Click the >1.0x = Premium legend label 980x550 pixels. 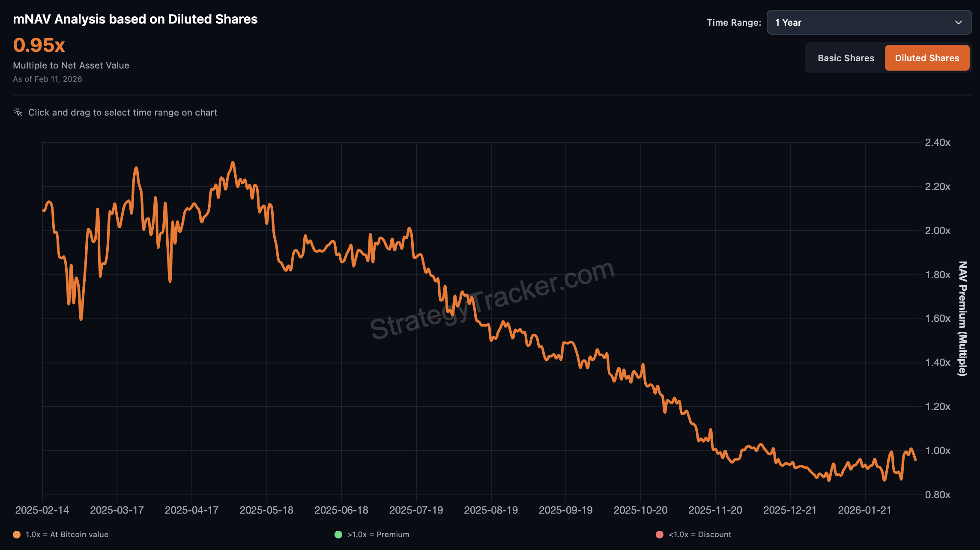click(x=378, y=535)
